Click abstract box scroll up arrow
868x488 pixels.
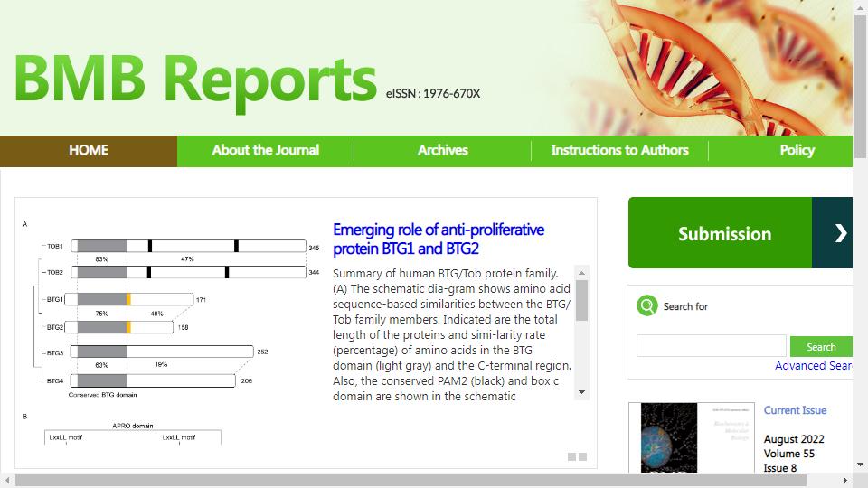coord(581,273)
